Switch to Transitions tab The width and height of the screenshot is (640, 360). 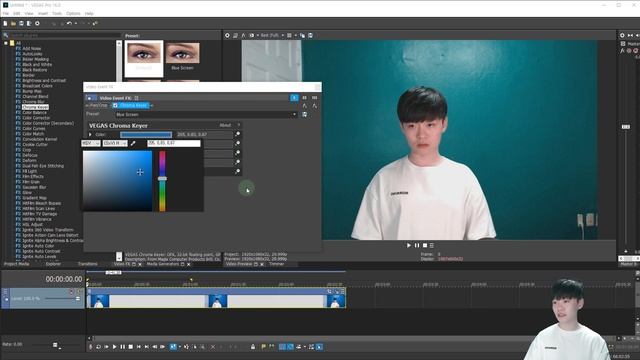88,264
